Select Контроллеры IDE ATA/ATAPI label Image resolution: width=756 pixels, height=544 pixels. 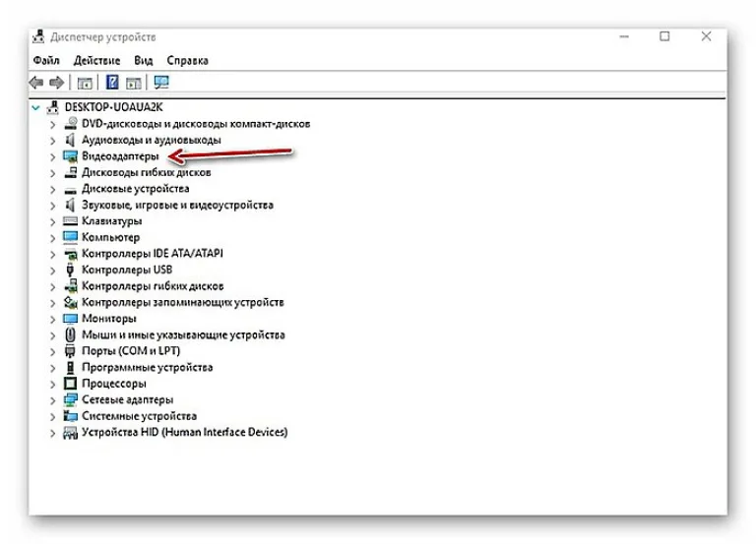pyautogui.click(x=153, y=254)
